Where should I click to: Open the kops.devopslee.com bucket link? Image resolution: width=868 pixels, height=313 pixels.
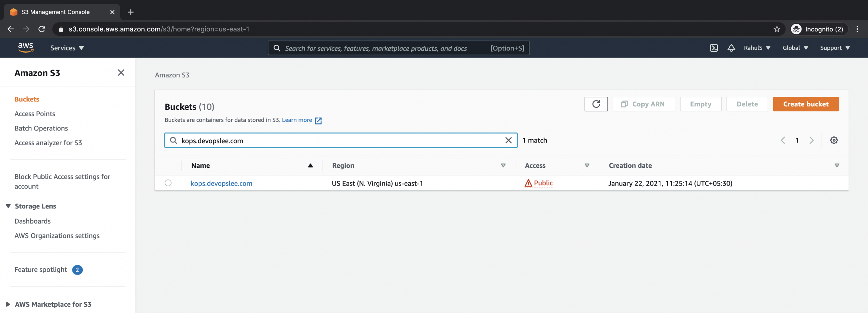[221, 183]
